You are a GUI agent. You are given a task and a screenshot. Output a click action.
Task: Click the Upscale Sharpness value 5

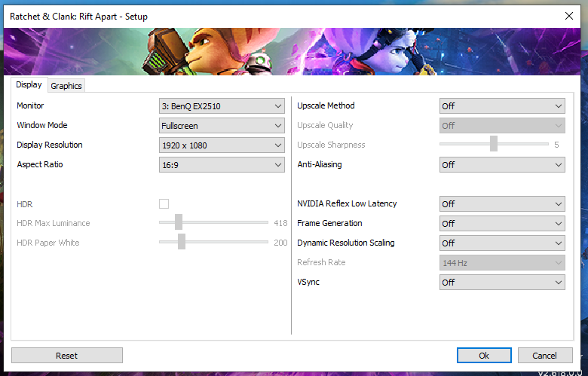click(556, 145)
